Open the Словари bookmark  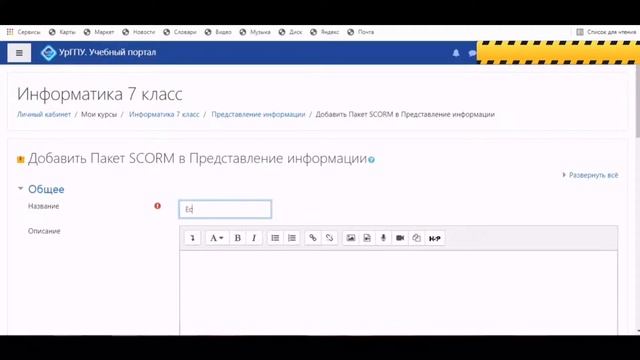point(180,32)
